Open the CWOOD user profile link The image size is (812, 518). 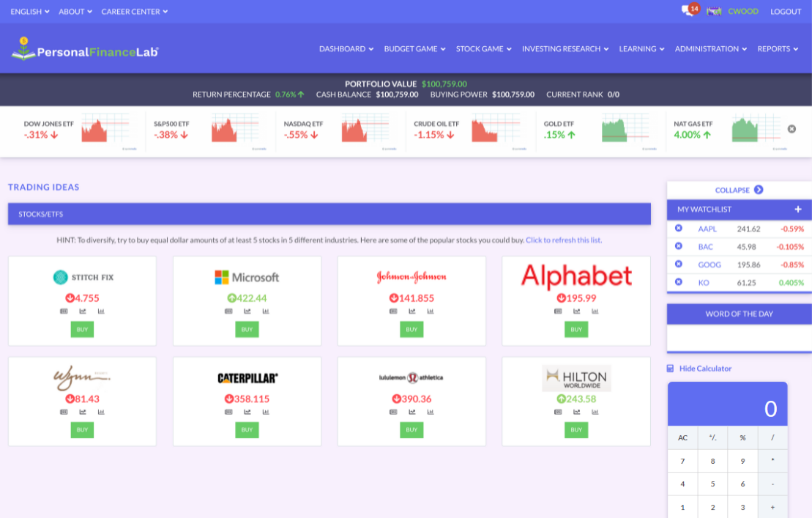click(x=743, y=12)
